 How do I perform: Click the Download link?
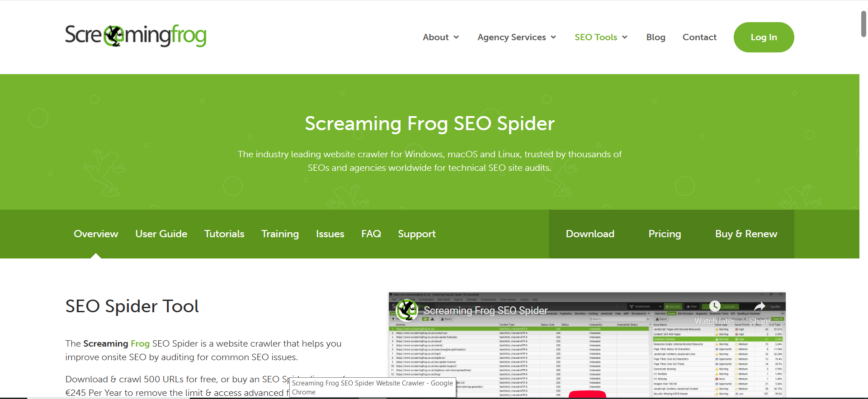coord(590,234)
